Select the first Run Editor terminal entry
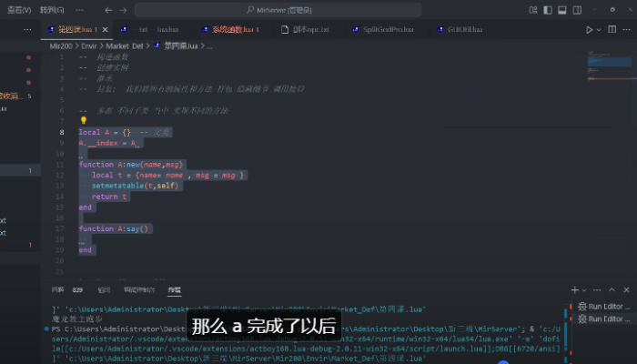This screenshot has height=364, width=637. coord(603,307)
